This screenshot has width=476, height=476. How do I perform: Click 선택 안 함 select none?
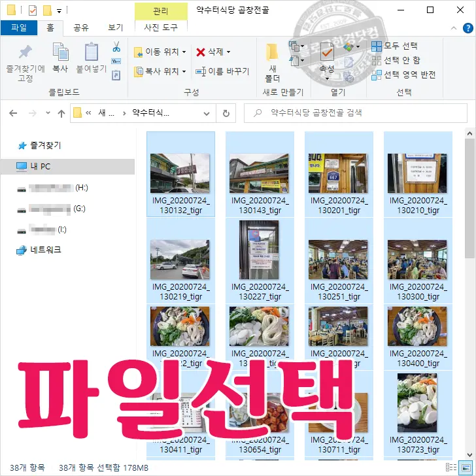(396, 60)
